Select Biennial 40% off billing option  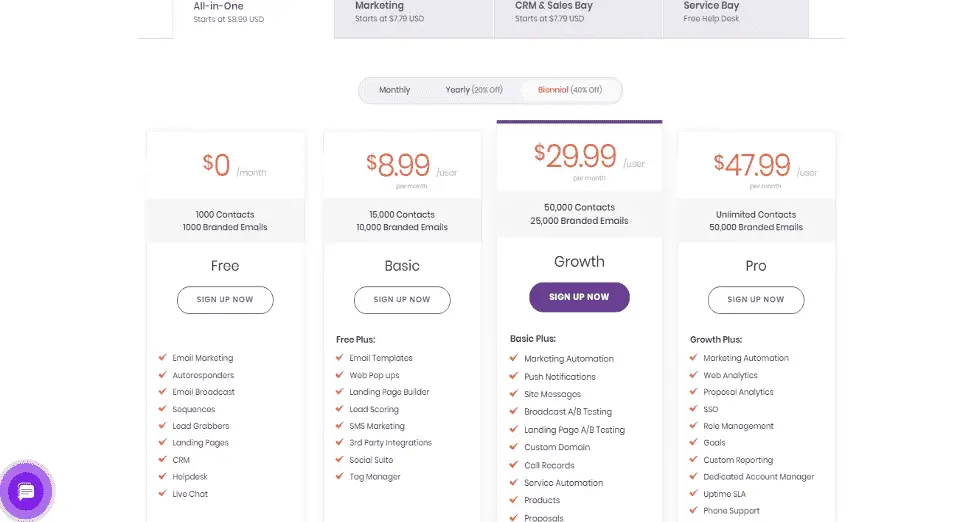[570, 90]
